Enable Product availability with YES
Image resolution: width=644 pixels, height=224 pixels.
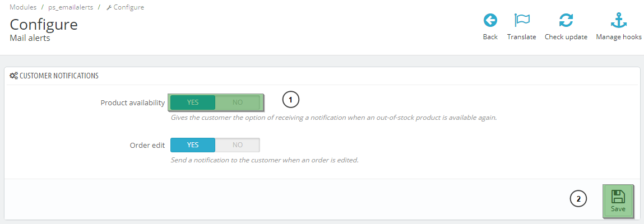193,102
